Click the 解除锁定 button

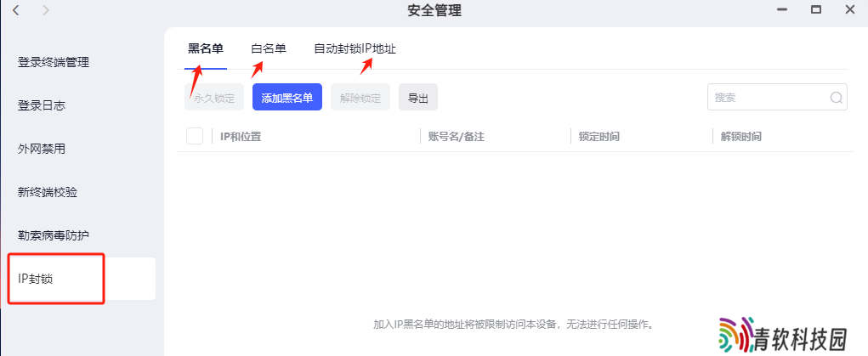[360, 98]
